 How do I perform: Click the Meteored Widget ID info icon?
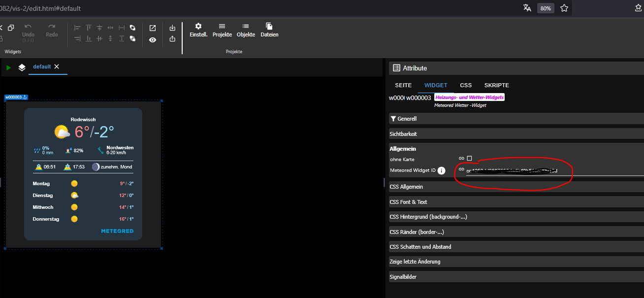pos(442,170)
